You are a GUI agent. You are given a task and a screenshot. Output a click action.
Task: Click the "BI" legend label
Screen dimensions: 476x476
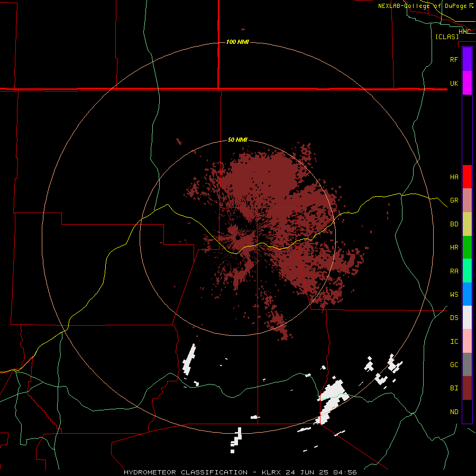(x=454, y=388)
